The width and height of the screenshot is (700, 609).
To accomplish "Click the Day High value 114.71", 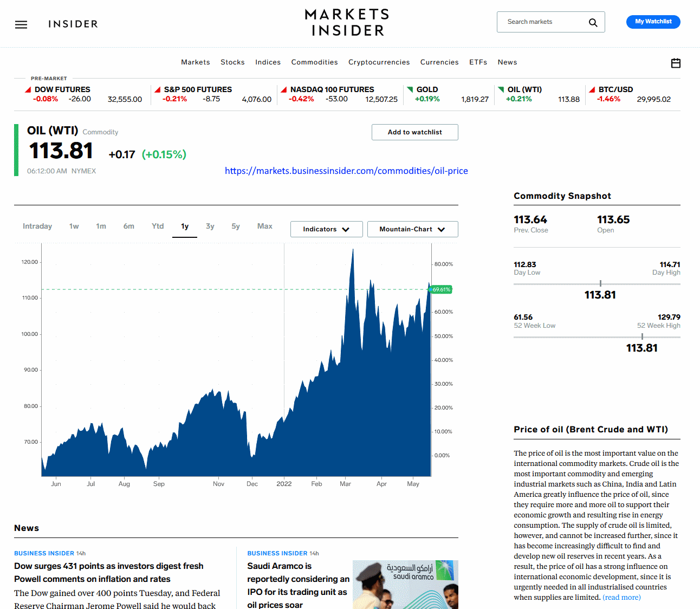I will click(670, 264).
